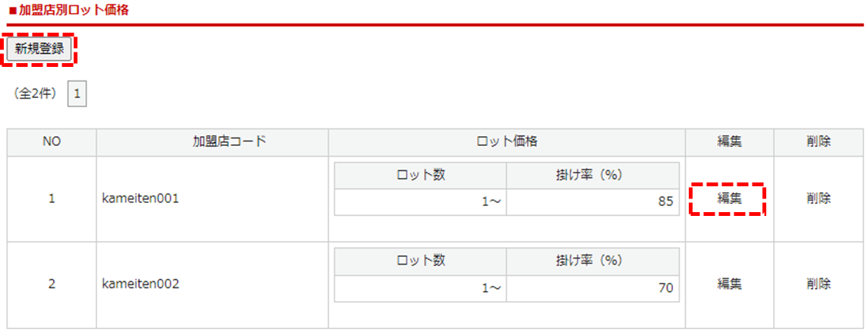This screenshot has height=333, width=868.
Task: Click the NO column header
Action: coord(52,142)
